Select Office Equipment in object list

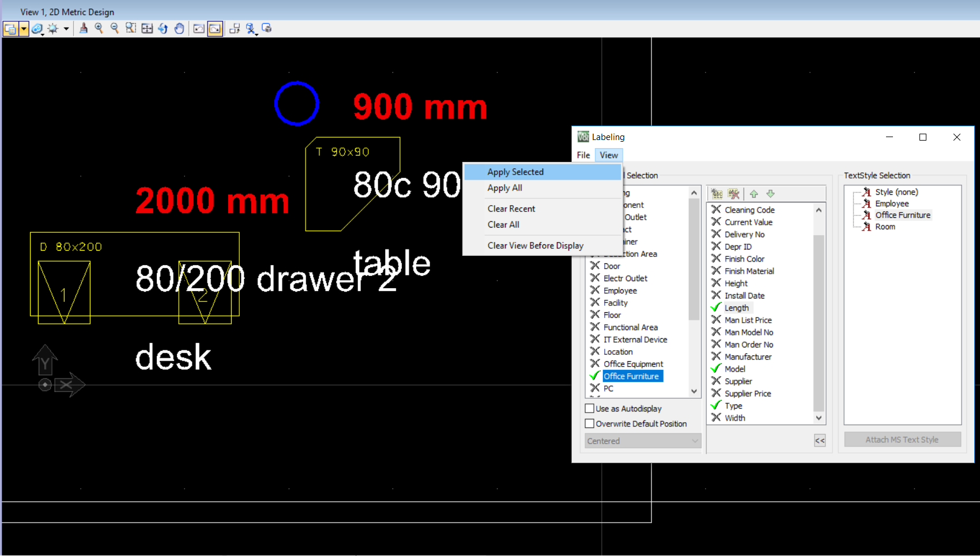click(x=633, y=364)
